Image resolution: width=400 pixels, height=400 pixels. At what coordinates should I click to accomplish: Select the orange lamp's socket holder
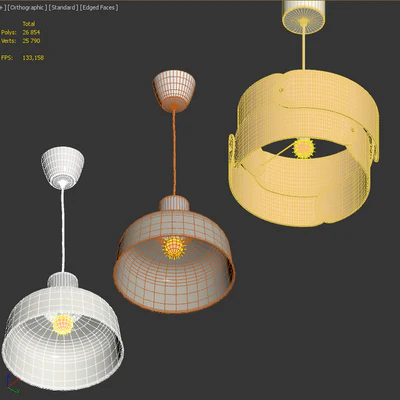(174, 203)
